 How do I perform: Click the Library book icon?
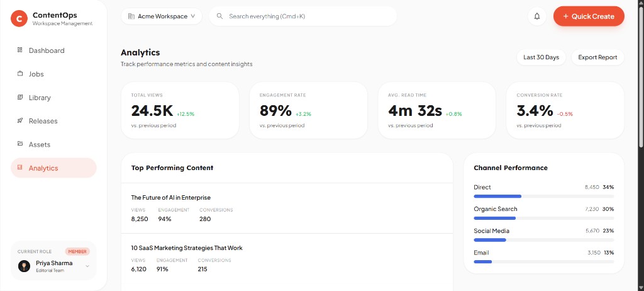click(x=19, y=97)
